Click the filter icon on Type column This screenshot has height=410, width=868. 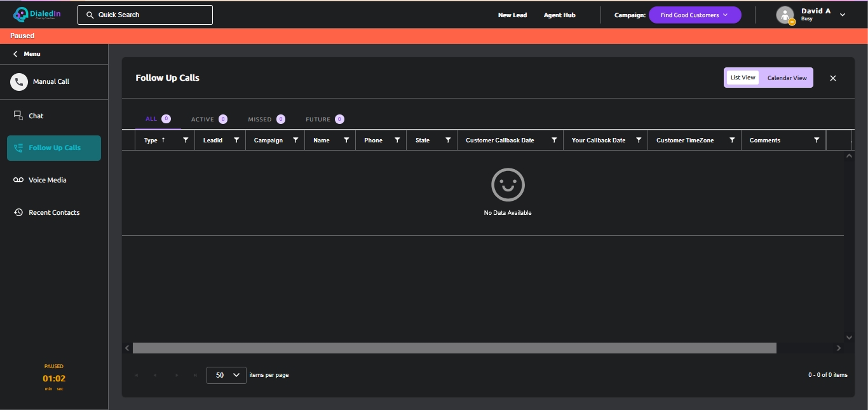pyautogui.click(x=186, y=140)
